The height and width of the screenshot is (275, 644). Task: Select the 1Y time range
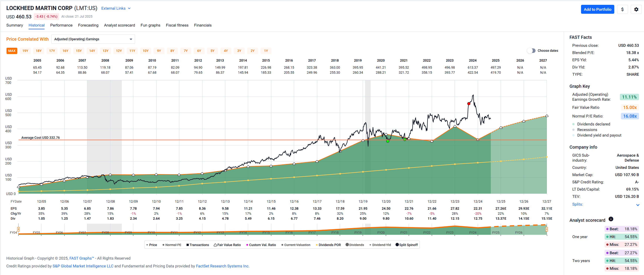pos(266,51)
